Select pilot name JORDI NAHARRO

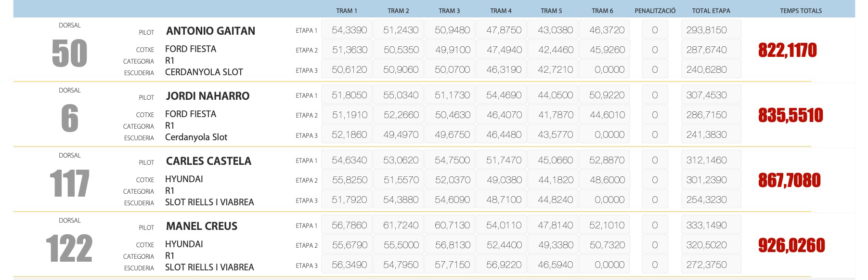coord(207,96)
